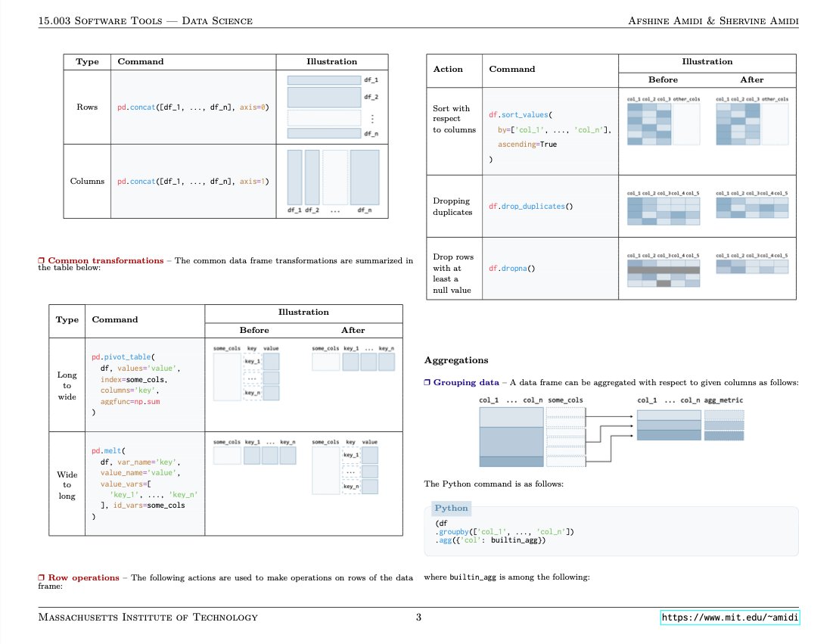The width and height of the screenshot is (836, 644).
Task: Click the dropna Before illustration with gray rows
Action: point(664,269)
